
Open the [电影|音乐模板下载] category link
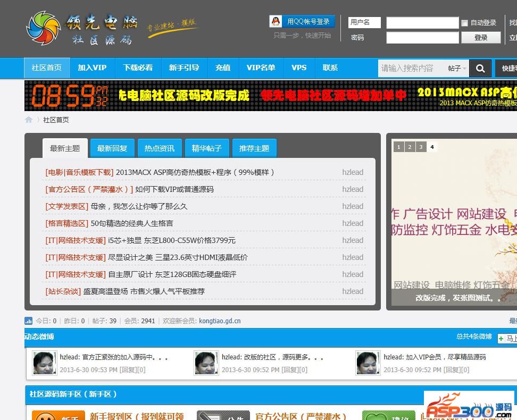79,172
